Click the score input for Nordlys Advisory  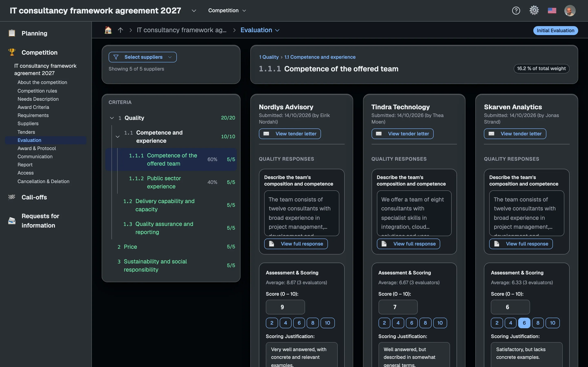click(x=285, y=307)
